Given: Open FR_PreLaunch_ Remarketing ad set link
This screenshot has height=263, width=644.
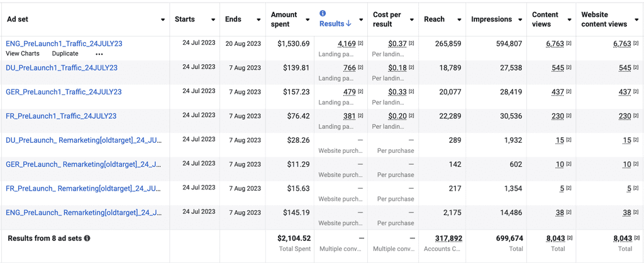Looking at the screenshot, I should pyautogui.click(x=83, y=189).
